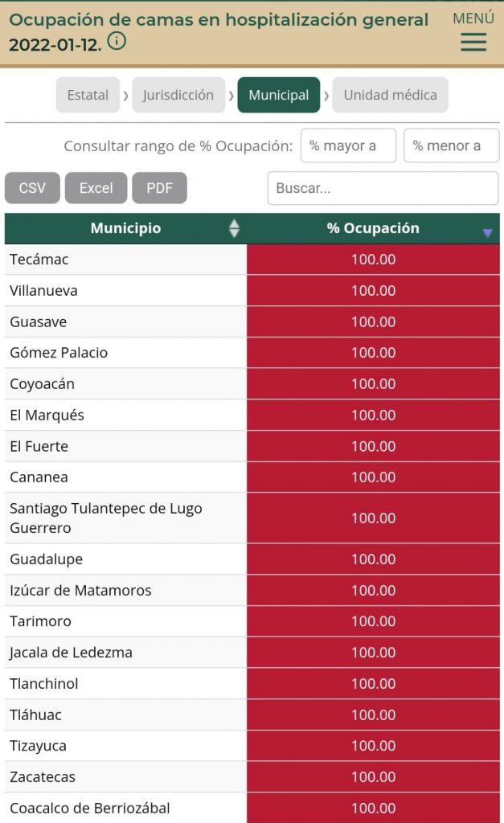This screenshot has width=504, height=823.
Task: Select the Tecámac row
Action: tap(121, 259)
